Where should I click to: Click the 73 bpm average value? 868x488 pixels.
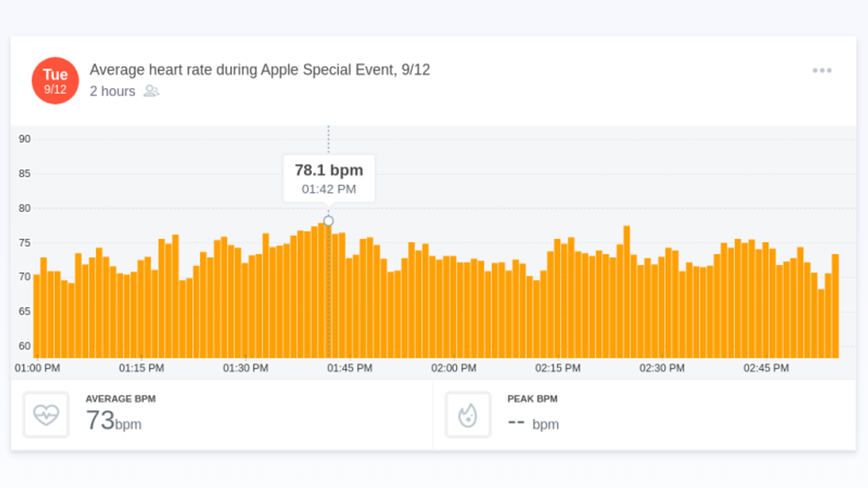point(114,421)
